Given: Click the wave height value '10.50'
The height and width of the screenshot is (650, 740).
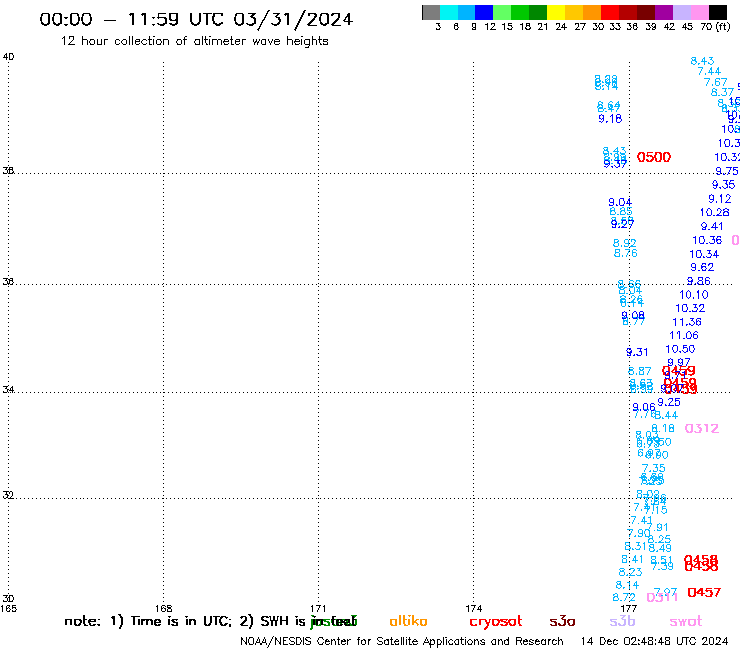Looking at the screenshot, I should (680, 349).
